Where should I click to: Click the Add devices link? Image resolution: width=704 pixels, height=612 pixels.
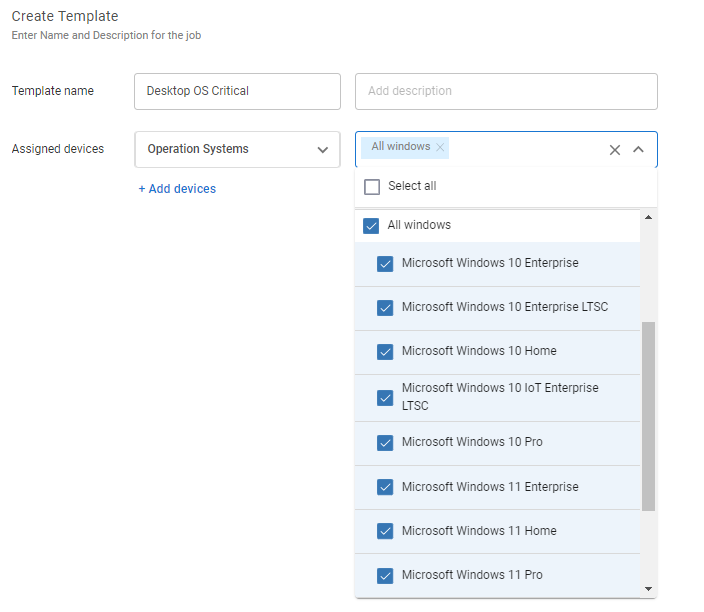[177, 189]
